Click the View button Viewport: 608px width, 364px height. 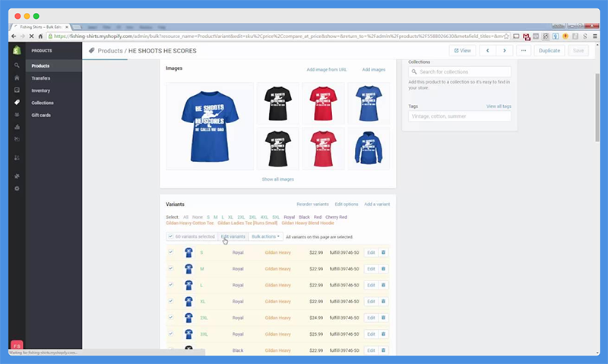point(462,50)
